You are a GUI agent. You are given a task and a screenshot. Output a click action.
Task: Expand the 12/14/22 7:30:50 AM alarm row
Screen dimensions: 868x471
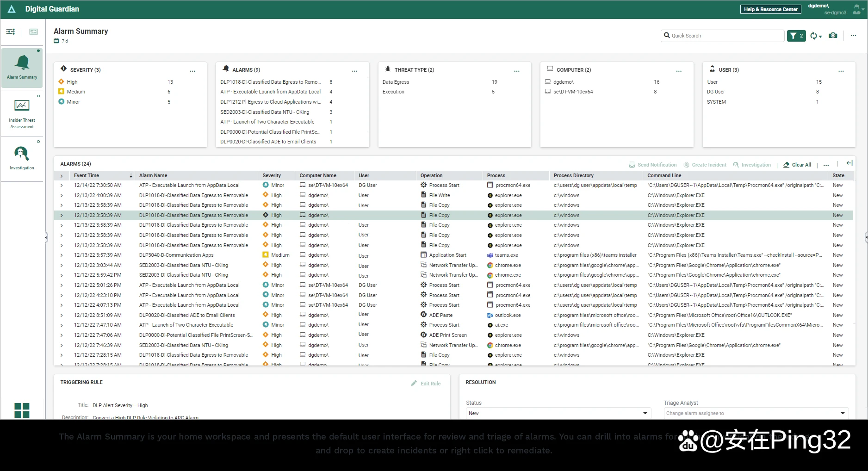62,185
